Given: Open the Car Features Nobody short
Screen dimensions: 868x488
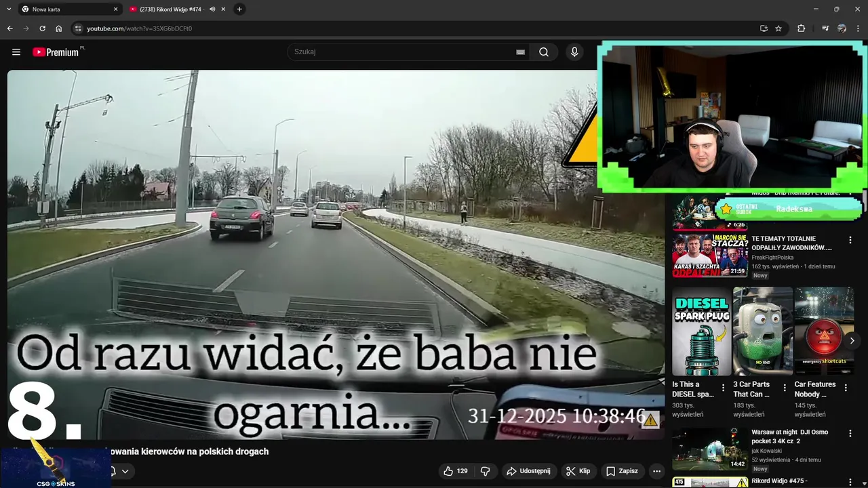Looking at the screenshot, I should click(824, 331).
